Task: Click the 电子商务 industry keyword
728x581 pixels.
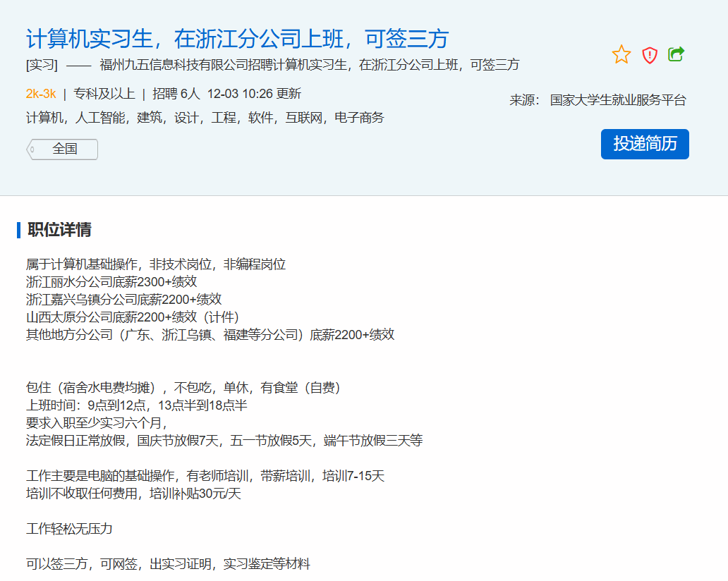Action: (x=359, y=118)
